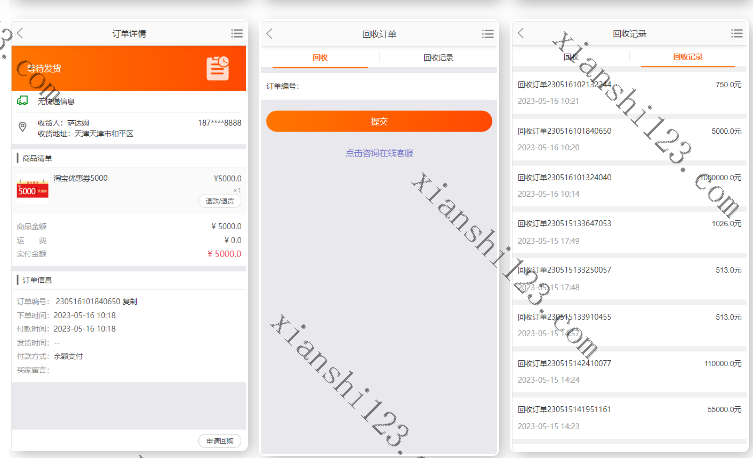
Task: Select 回收 tab on the 回收订单 screen
Action: (x=320, y=58)
